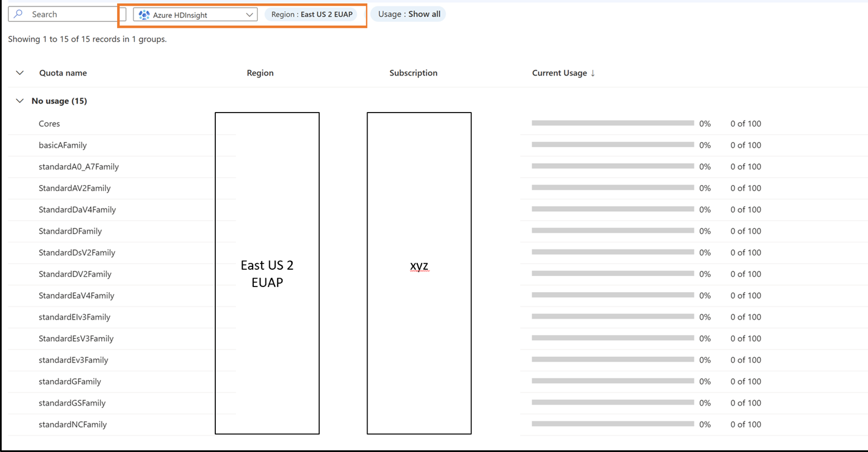Select the Cores quota row
The image size is (868, 452).
click(x=49, y=124)
